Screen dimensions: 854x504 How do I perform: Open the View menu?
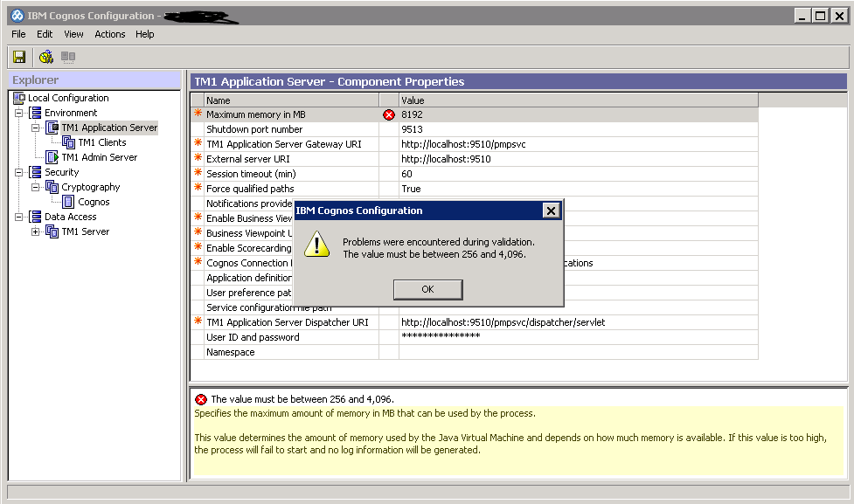tap(73, 34)
